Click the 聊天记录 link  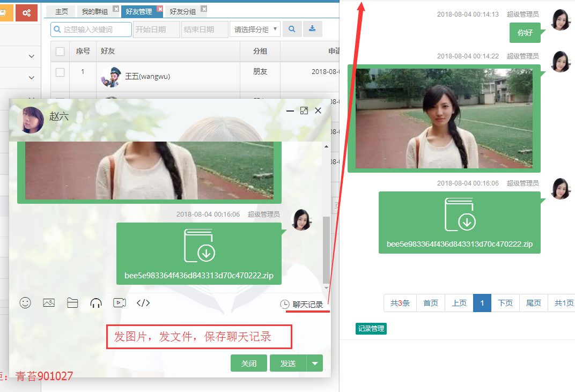point(308,305)
